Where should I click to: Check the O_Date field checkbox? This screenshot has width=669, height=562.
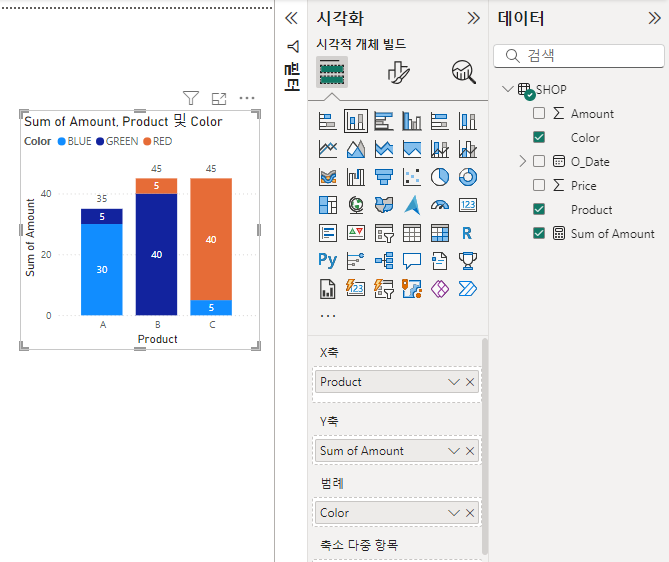[x=539, y=161]
